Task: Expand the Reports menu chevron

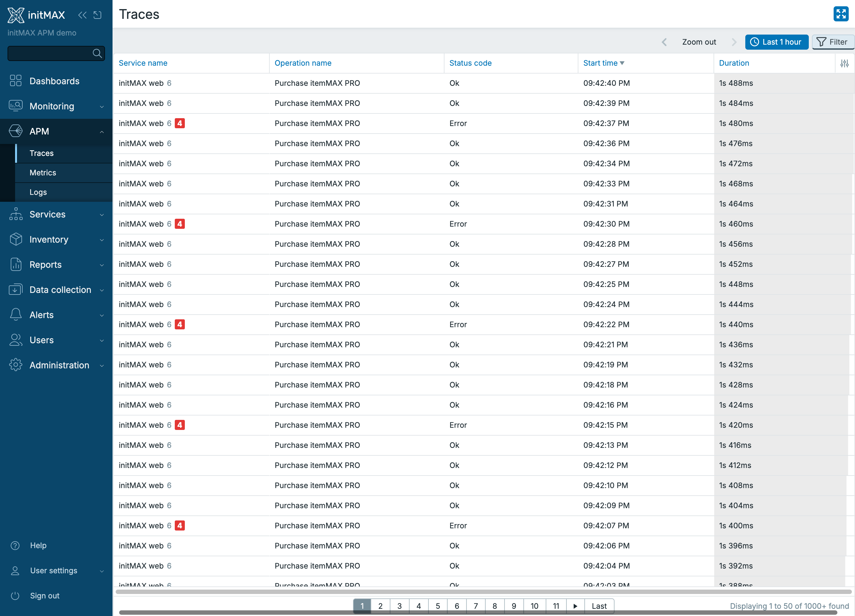Action: tap(102, 265)
